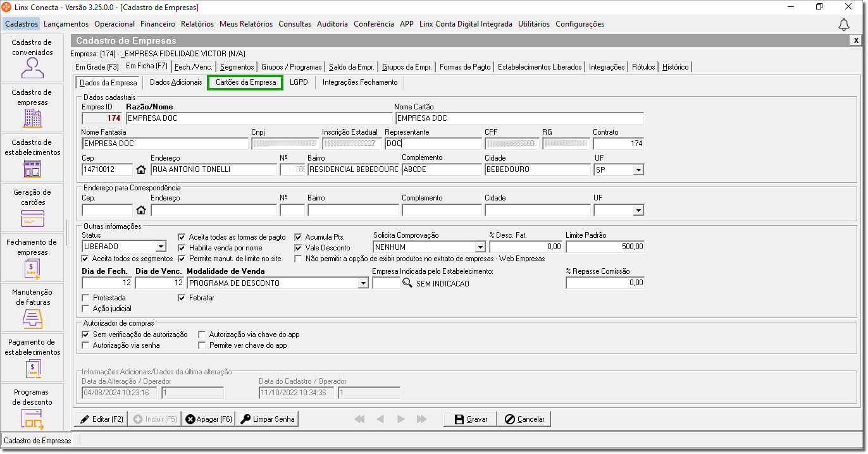Enable Permite ver chave do app
The width and height of the screenshot is (868, 454).
(202, 345)
